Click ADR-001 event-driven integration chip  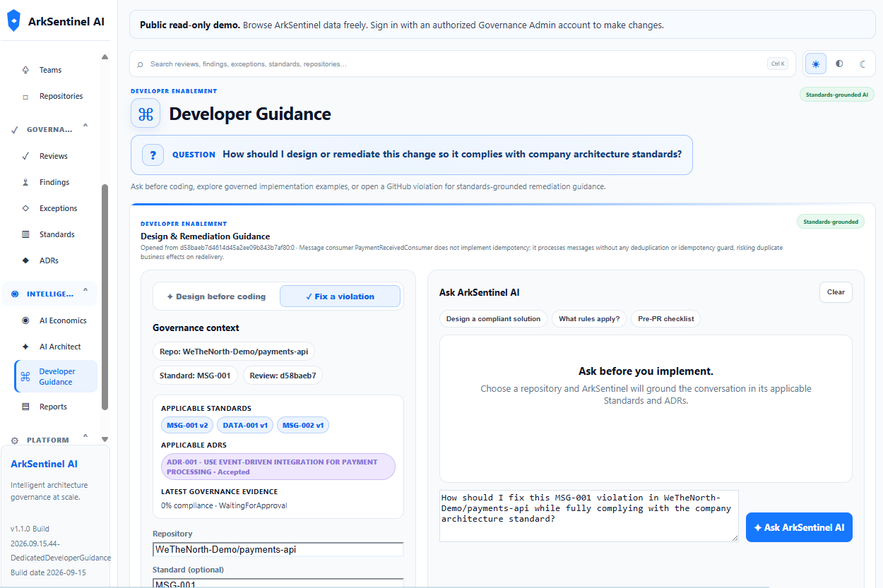(x=278, y=467)
